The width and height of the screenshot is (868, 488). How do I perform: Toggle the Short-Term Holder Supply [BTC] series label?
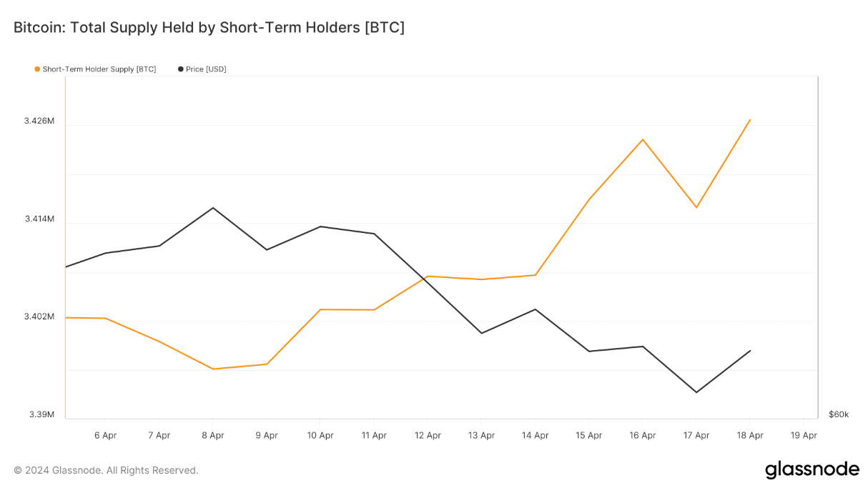(99, 69)
